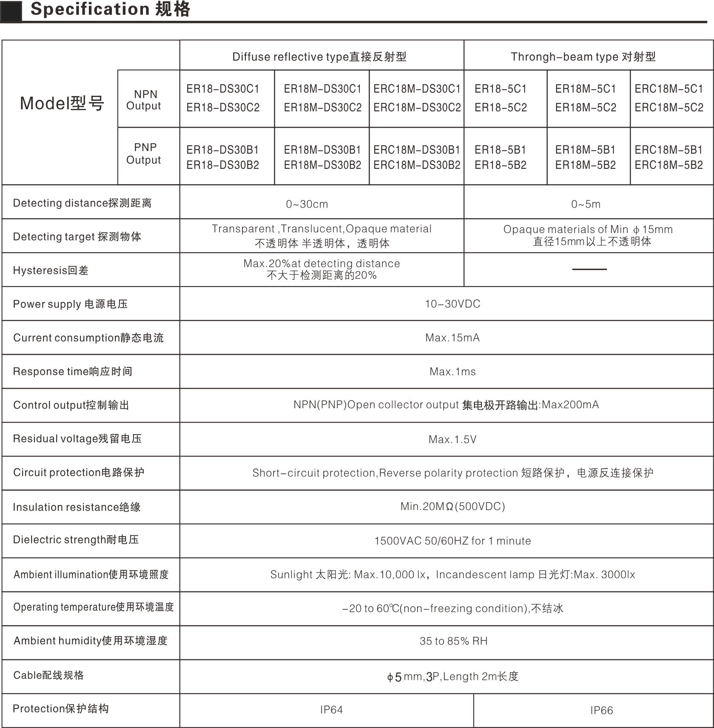This screenshot has width=714, height=728.
Task: Click the 'Max.15mA' value
Action: [x=452, y=338]
